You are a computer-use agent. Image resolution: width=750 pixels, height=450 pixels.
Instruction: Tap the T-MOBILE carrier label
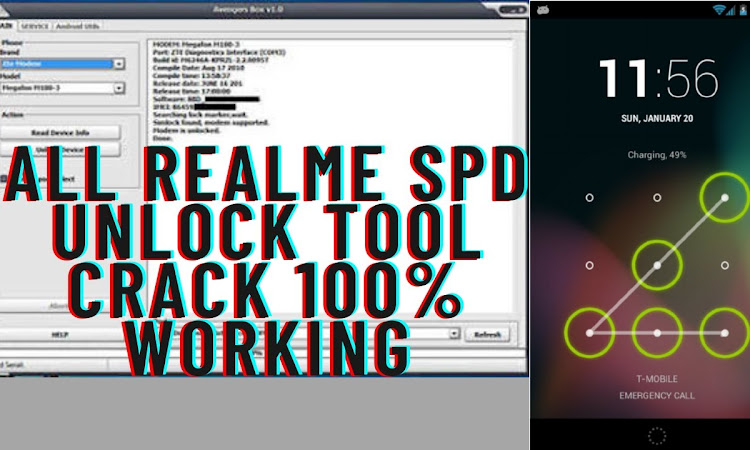point(657,379)
